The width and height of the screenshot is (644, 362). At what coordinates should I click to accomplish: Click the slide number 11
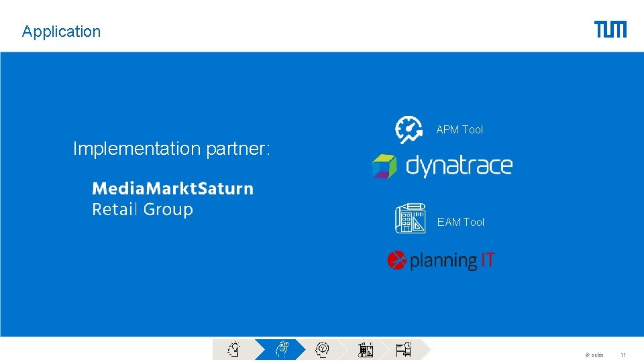[623, 355]
